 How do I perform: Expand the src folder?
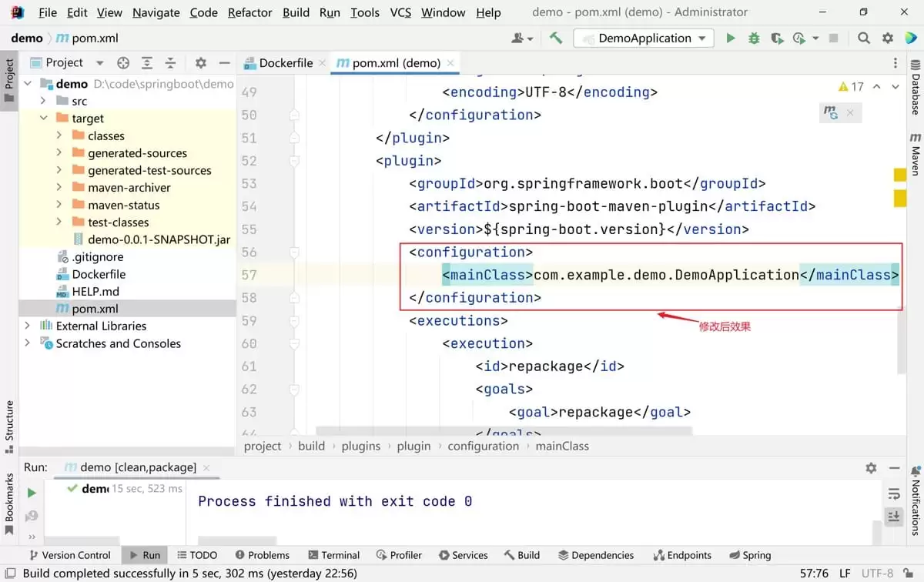(x=44, y=101)
